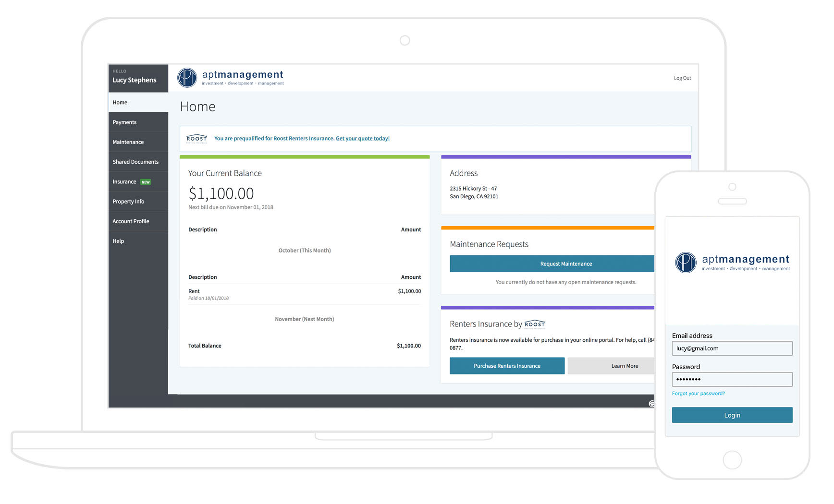
Task: Click the Roost logo beside Renters Insurance heading
Action: tap(535, 324)
